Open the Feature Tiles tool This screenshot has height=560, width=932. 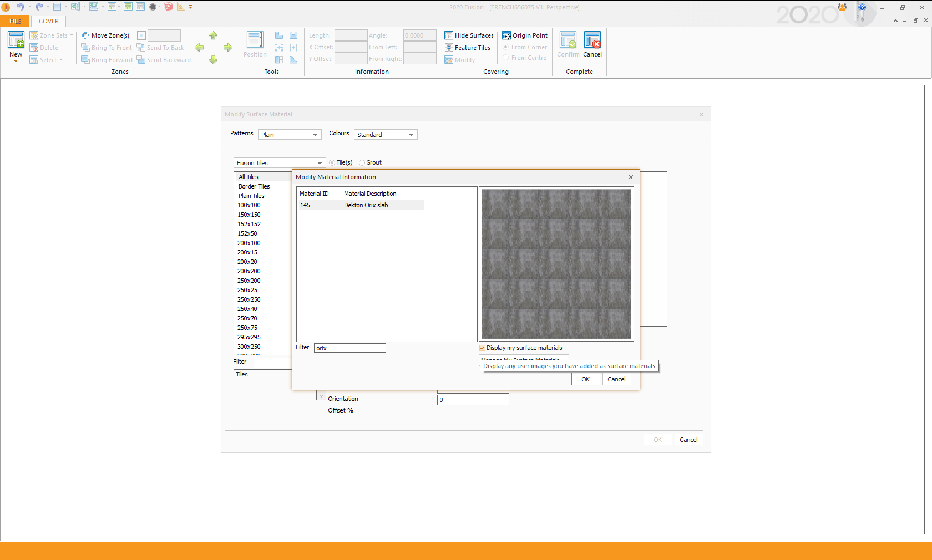468,48
